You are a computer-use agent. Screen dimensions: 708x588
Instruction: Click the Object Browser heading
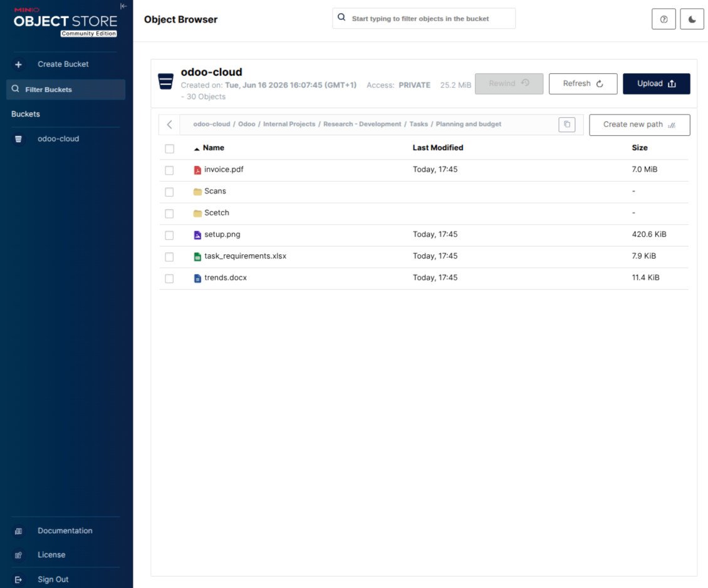[180, 19]
